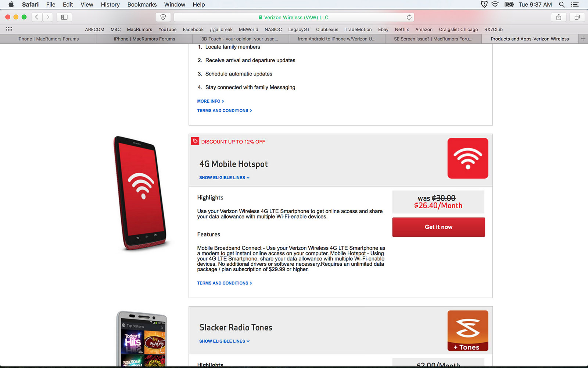Open the Netflix bookmark

[402, 29]
